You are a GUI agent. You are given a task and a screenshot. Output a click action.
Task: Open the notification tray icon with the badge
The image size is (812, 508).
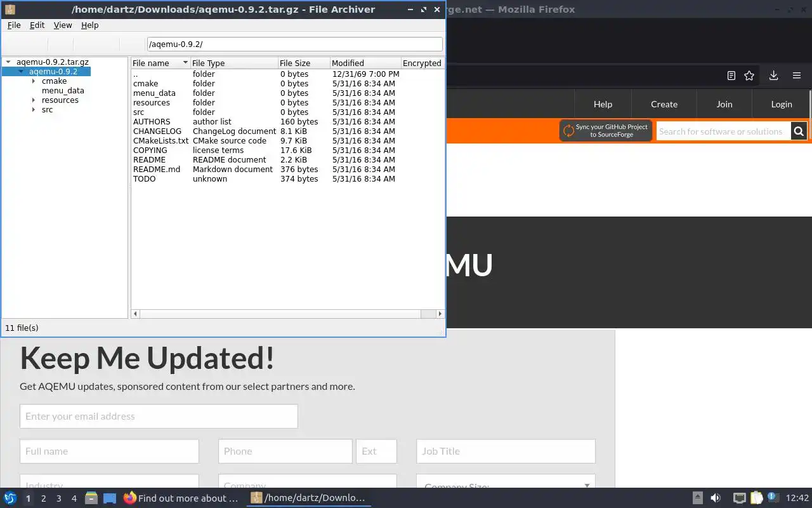[773, 498]
